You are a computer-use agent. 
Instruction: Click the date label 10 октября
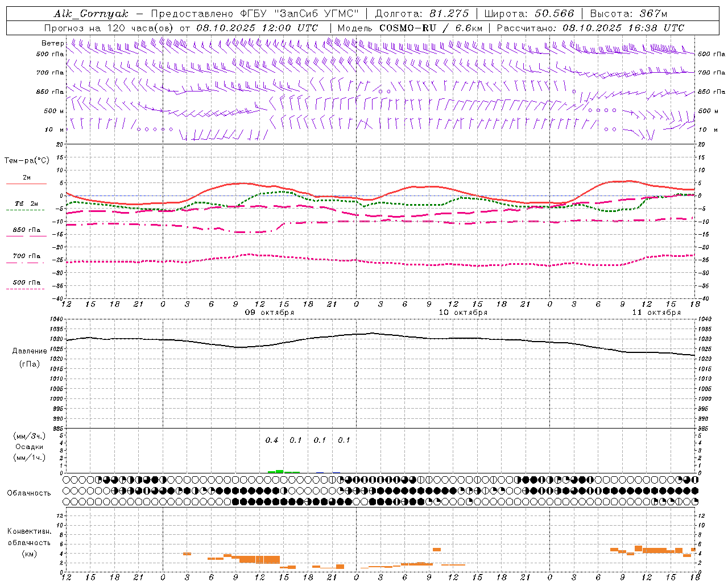463,313
